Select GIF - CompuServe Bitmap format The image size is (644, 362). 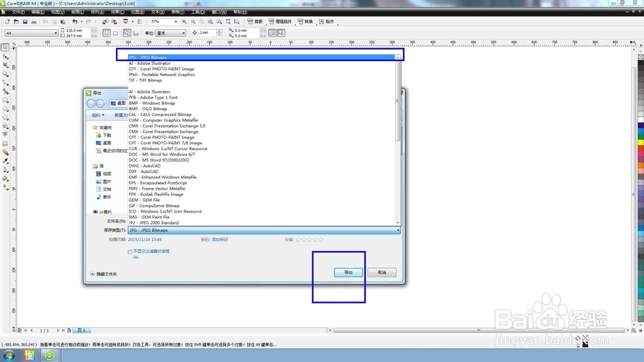click(x=154, y=206)
